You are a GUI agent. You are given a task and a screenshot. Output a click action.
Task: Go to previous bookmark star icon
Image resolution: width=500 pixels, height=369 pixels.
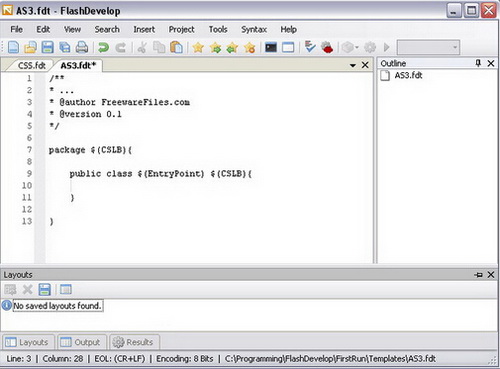click(232, 48)
